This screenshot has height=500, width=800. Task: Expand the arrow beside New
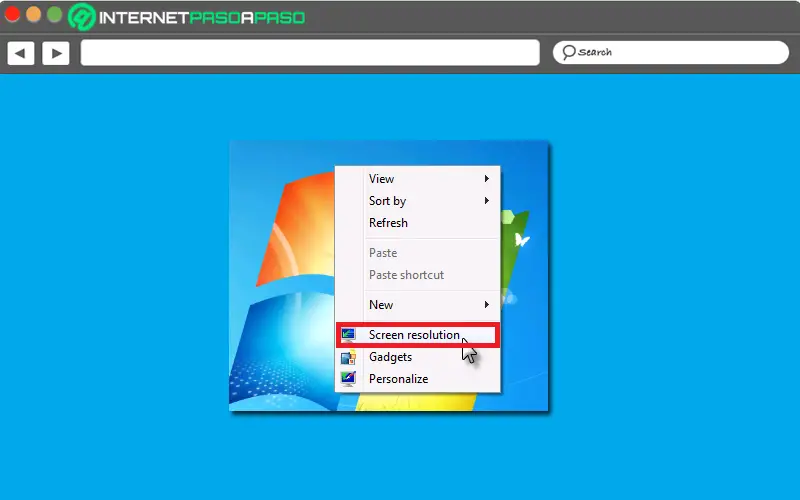pos(487,305)
